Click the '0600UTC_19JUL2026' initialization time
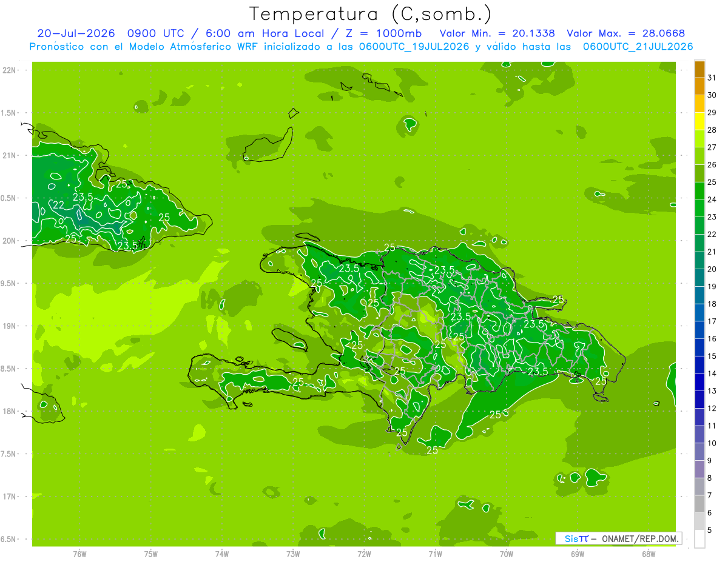 click(x=413, y=47)
